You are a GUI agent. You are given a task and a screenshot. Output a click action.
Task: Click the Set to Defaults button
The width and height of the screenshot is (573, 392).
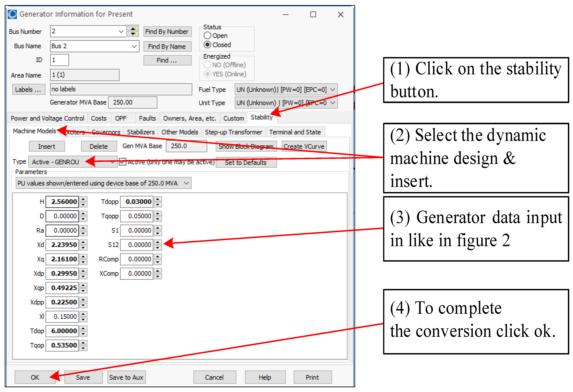coord(246,162)
